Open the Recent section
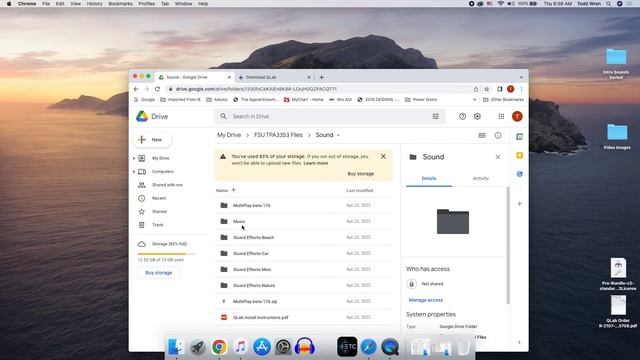The width and height of the screenshot is (640, 360). [x=159, y=198]
